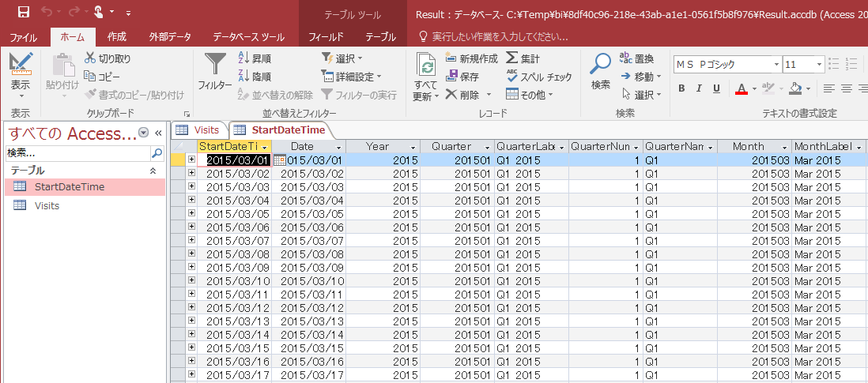Switch to the フィールド tab
The image size is (868, 383).
(x=326, y=37)
